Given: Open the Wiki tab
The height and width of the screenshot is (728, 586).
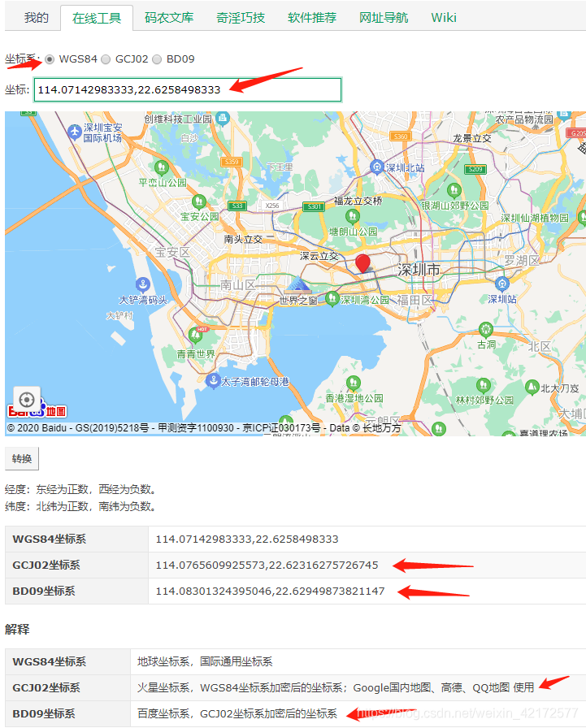Looking at the screenshot, I should [x=444, y=18].
